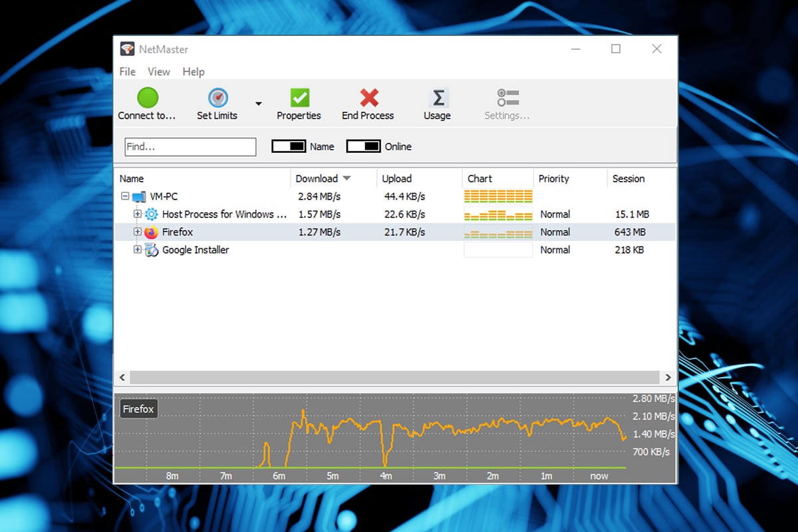Viewport: 798px width, 532px height.
Task: Click the VM-PC mini traffic chart
Action: pos(498,196)
